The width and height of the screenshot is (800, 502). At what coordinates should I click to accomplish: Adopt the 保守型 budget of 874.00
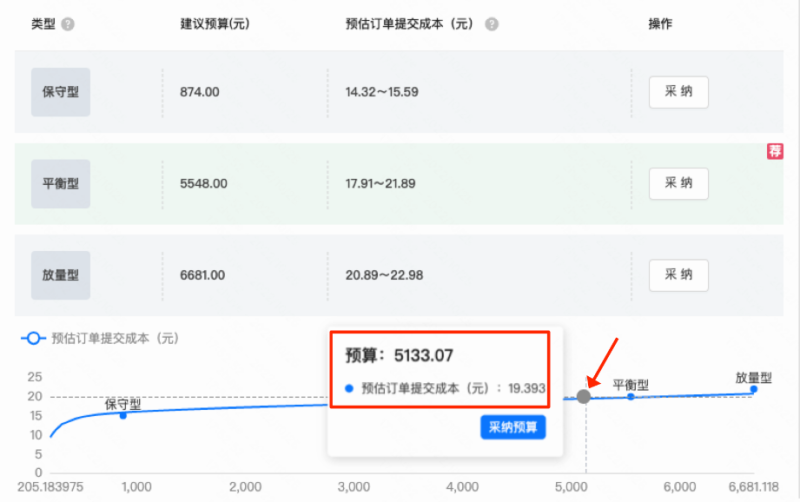[679, 92]
